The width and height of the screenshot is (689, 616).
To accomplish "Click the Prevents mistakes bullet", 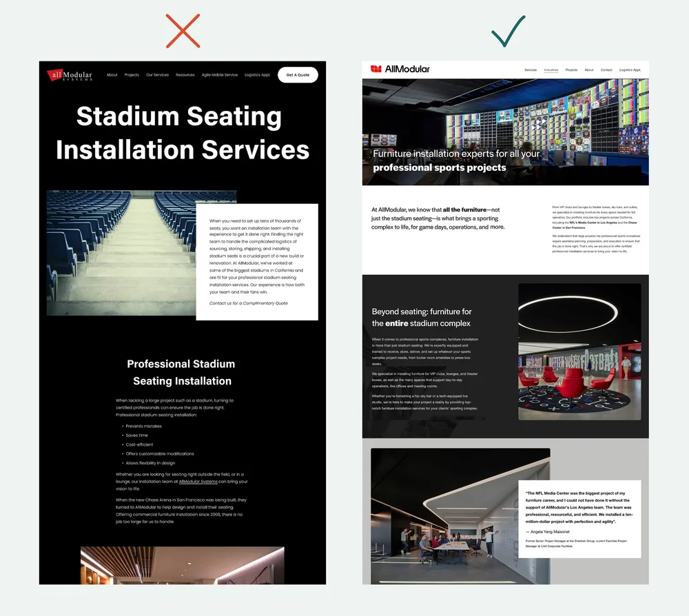I will click(x=143, y=427).
